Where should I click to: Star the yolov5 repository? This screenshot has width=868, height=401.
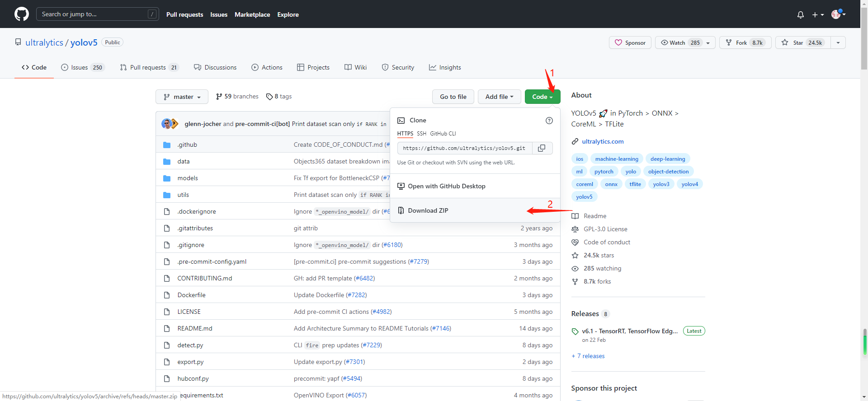(x=803, y=42)
